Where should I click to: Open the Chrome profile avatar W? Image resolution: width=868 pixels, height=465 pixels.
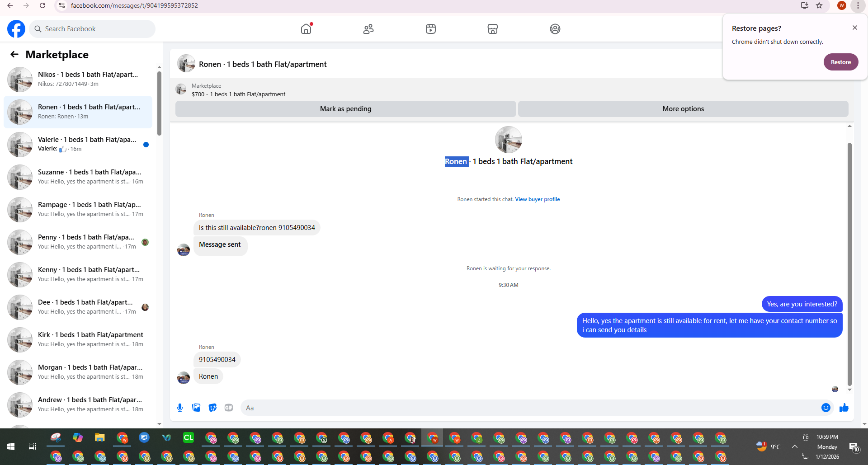point(841,5)
